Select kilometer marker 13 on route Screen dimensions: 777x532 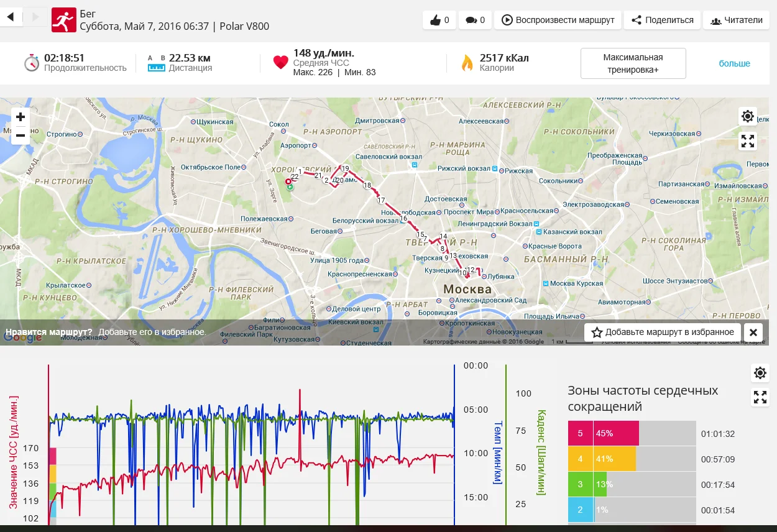pyautogui.click(x=453, y=255)
